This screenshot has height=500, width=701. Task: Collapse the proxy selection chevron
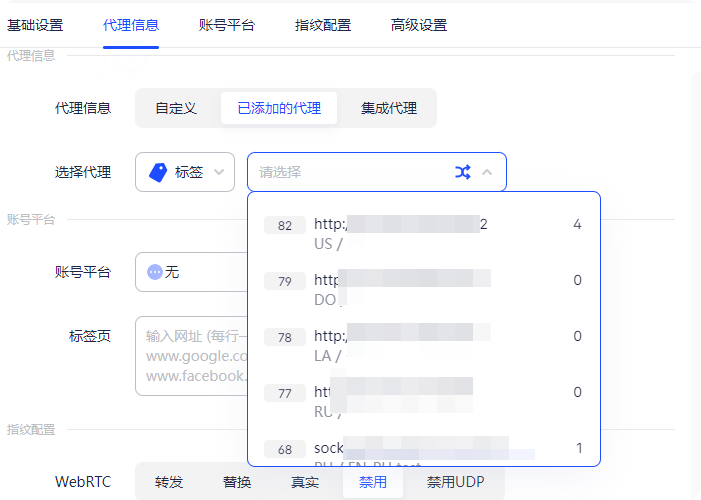[487, 172]
